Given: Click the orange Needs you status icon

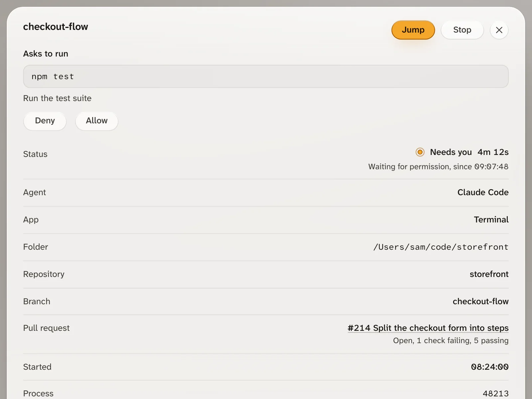Looking at the screenshot, I should (x=420, y=152).
